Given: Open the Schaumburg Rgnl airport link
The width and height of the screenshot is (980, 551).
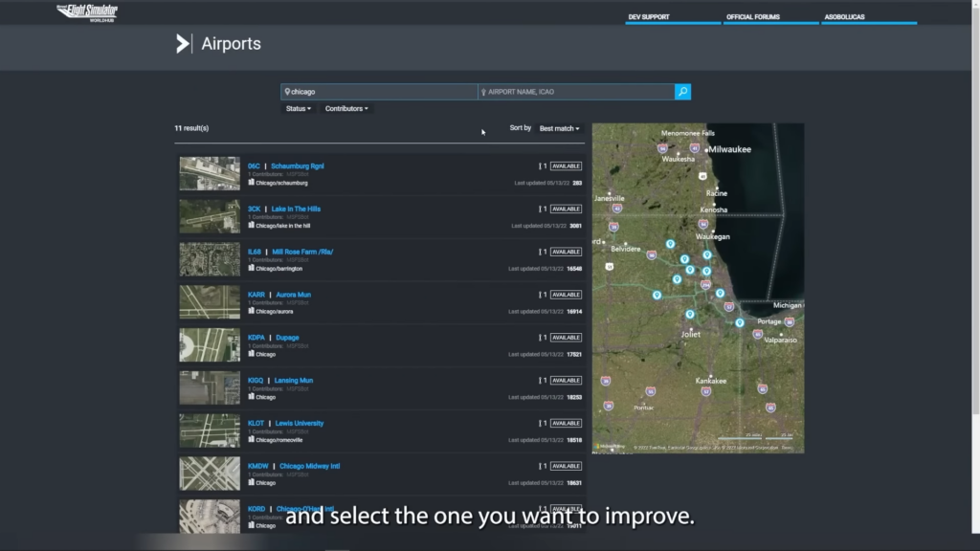Looking at the screenshot, I should 298,166.
